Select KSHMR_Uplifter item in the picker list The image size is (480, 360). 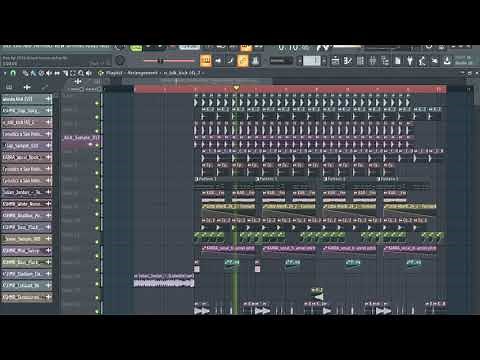point(27,286)
